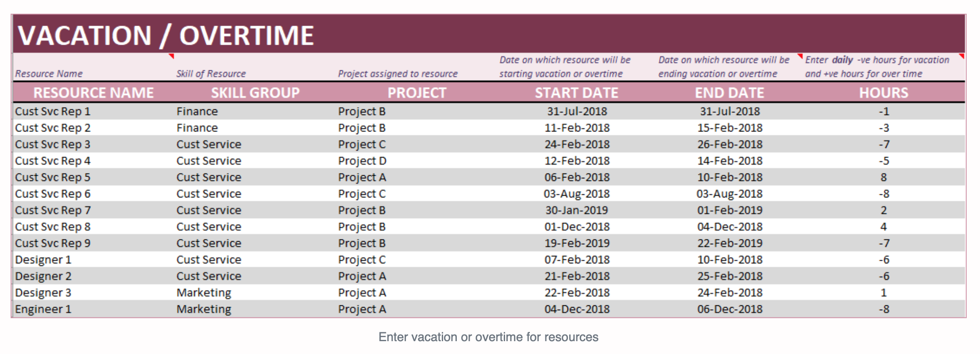980x354 pixels.
Task: Select Project D cell for Cust Svc Rep 4
Action: (417, 161)
